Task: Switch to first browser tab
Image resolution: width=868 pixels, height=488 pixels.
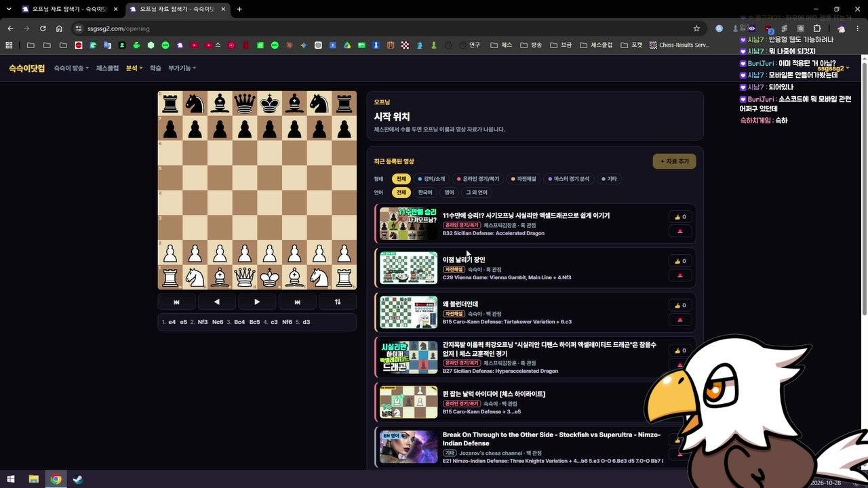Action: click(x=69, y=9)
